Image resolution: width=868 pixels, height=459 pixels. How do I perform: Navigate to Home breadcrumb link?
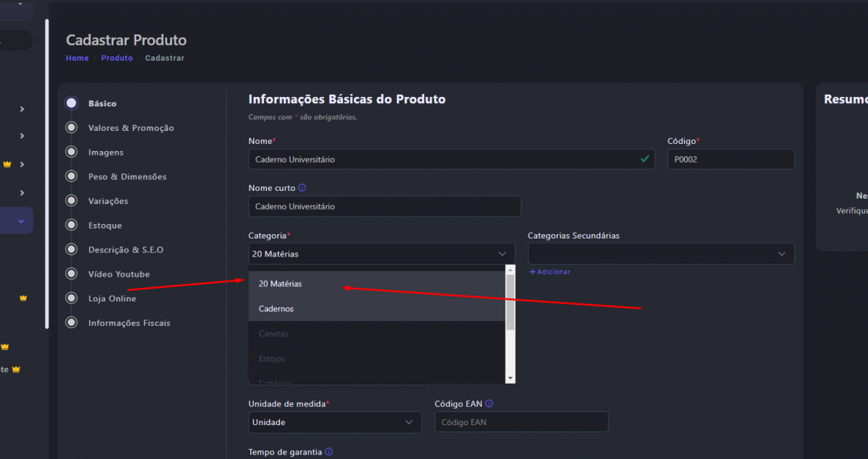click(x=77, y=58)
